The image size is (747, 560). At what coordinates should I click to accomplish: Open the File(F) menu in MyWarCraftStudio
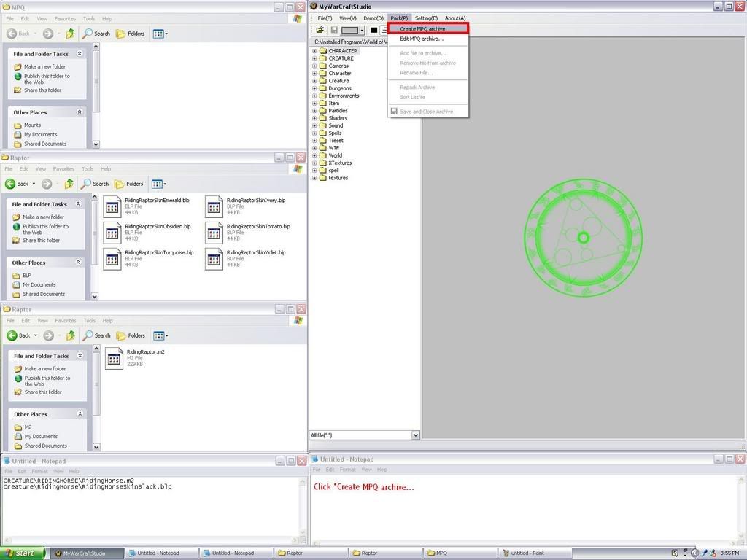tap(325, 18)
